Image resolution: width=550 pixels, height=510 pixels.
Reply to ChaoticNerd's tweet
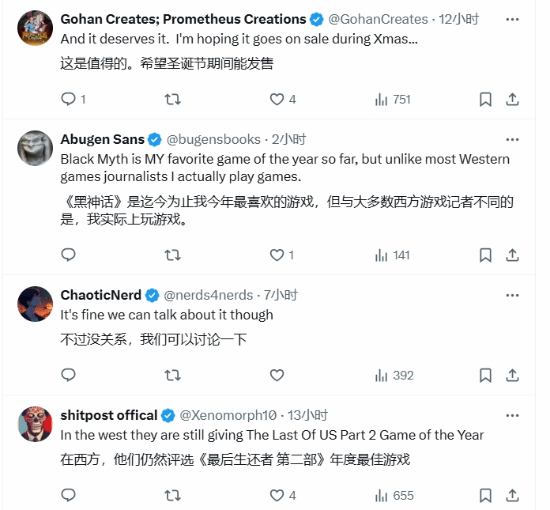point(68,375)
